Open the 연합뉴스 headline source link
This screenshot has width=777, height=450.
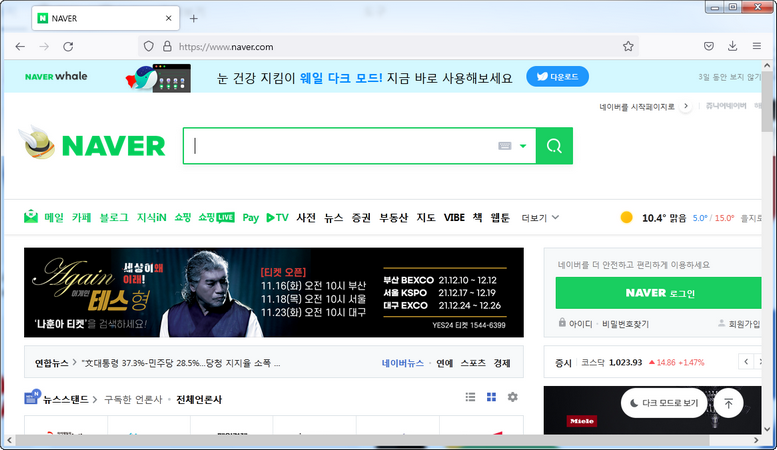52,363
